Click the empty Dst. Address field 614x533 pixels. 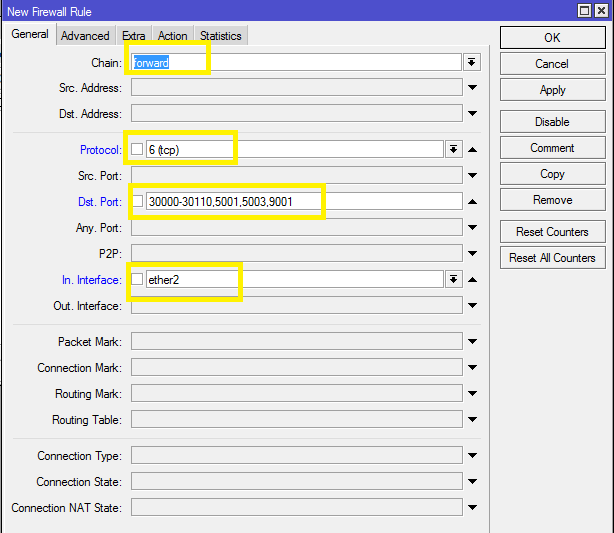tap(297, 113)
